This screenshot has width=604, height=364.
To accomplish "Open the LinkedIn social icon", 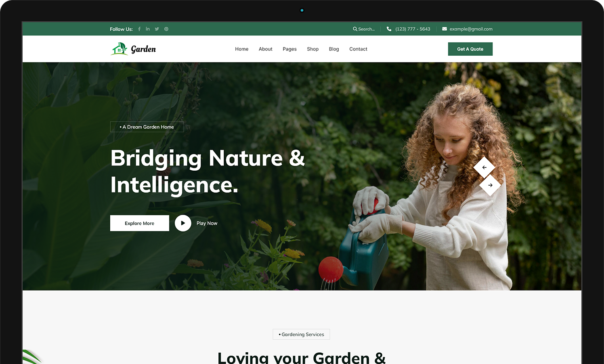I will coord(148,29).
